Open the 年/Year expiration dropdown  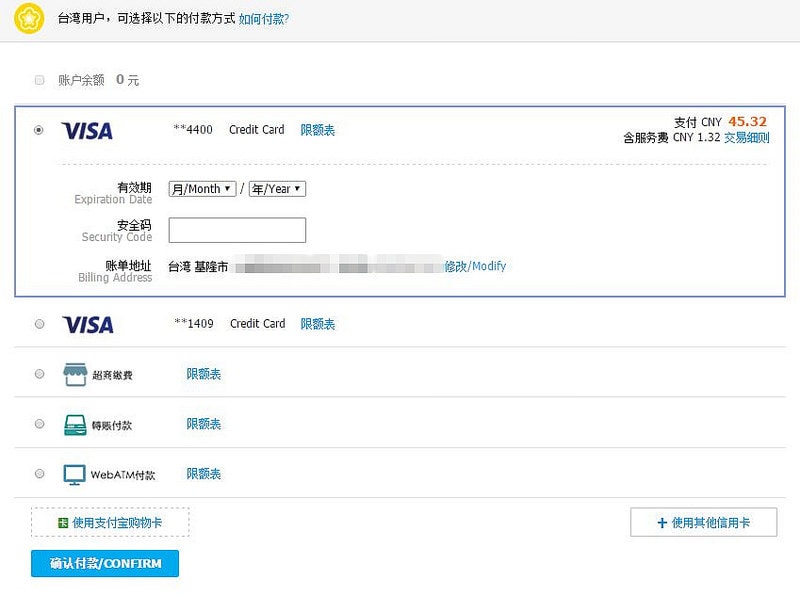[x=277, y=189]
